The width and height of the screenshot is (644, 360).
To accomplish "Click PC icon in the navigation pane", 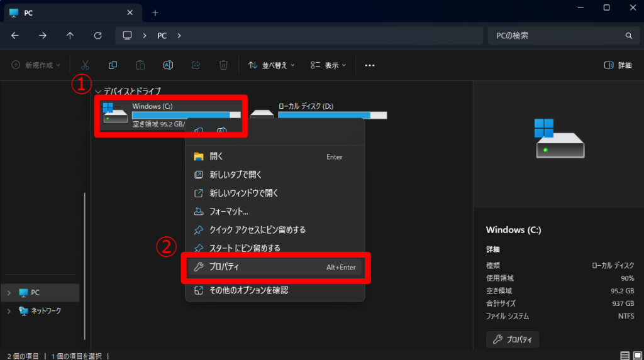I will tap(23, 293).
